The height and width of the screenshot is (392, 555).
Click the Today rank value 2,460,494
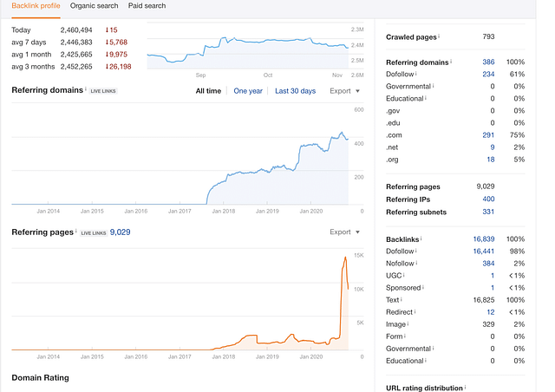tap(76, 30)
